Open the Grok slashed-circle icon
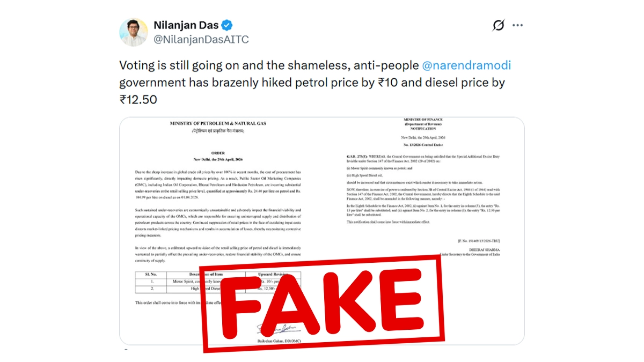644x362 pixels. click(x=499, y=25)
